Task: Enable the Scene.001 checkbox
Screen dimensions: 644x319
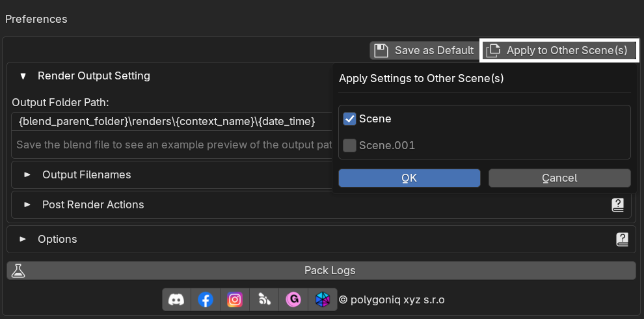Action: [349, 146]
